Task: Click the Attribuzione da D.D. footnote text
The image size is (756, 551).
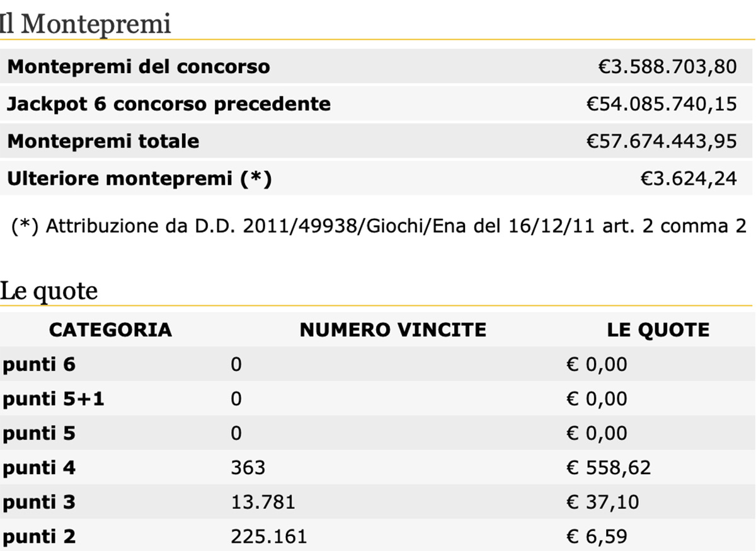Action: pyautogui.click(x=379, y=226)
